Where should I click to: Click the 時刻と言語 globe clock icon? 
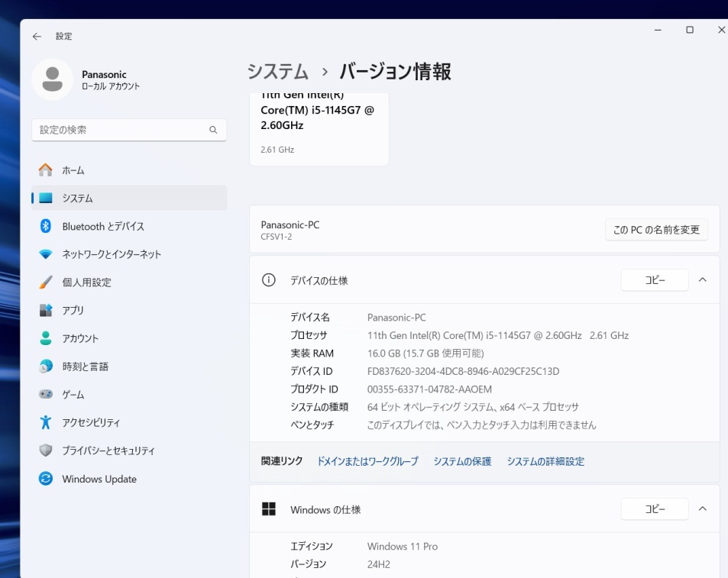[46, 366]
